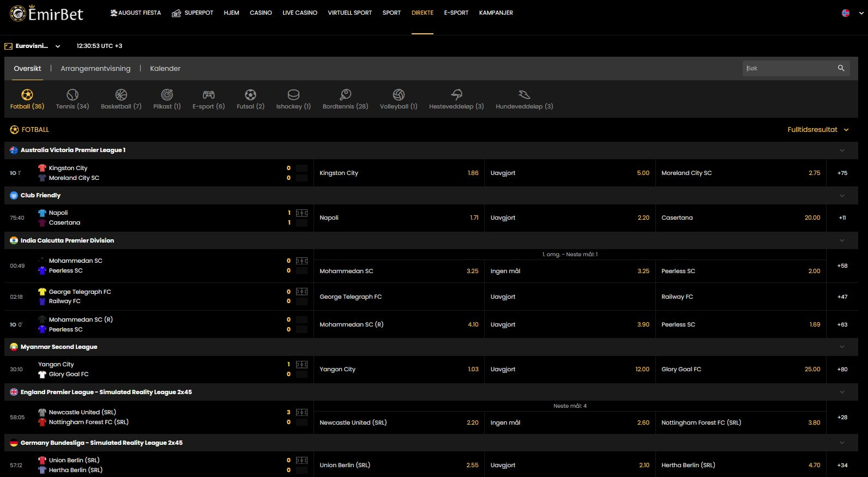Open the KAMPANJER menu item
Image resolution: width=868 pixels, height=477 pixels.
(496, 13)
